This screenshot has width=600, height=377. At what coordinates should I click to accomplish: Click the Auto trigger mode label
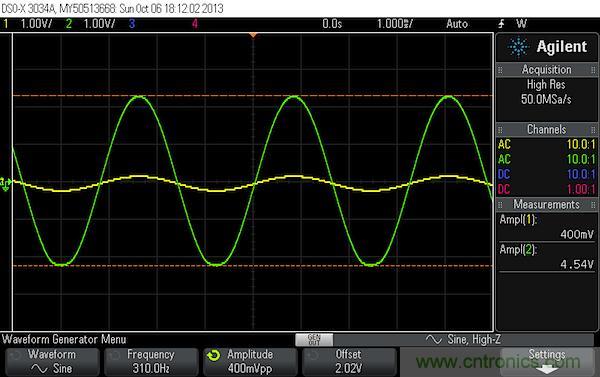pos(457,24)
